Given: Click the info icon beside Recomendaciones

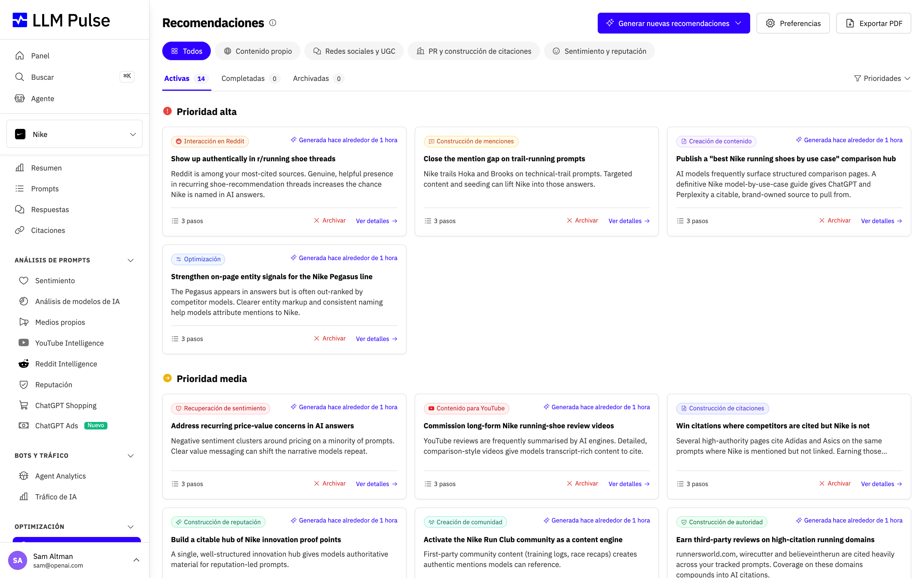Looking at the screenshot, I should pos(273,23).
